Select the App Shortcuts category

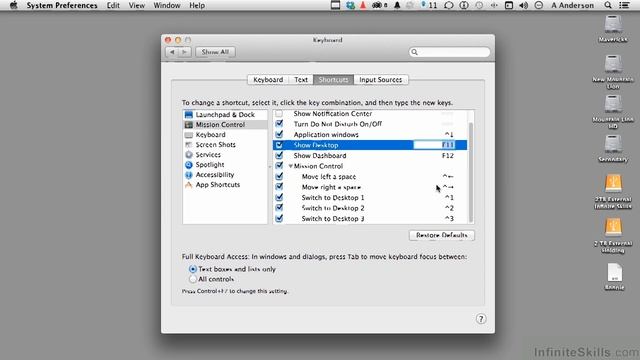coord(225,185)
